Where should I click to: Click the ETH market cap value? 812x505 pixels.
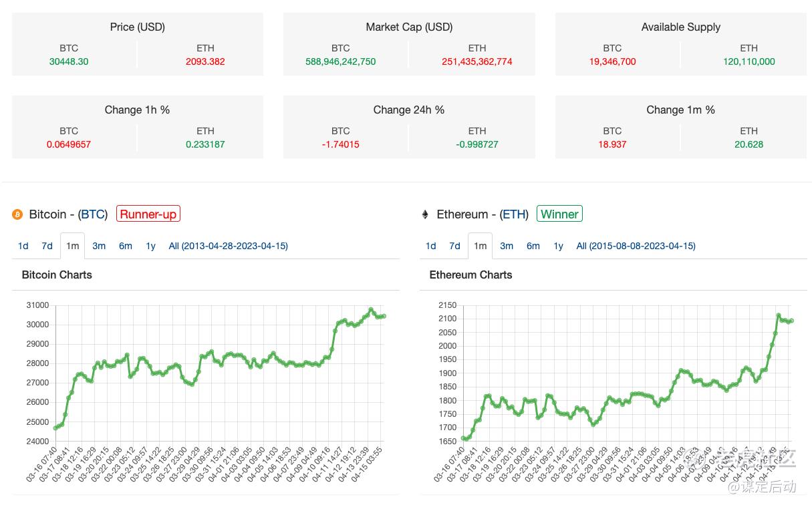tap(477, 61)
